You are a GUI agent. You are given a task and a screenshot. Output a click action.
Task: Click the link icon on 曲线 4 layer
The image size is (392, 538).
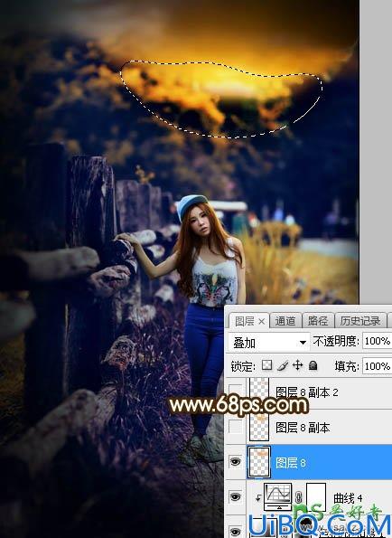point(298,497)
